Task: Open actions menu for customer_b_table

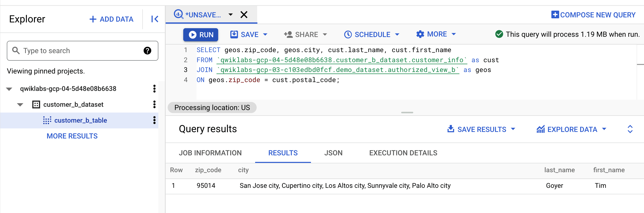Action: point(154,120)
